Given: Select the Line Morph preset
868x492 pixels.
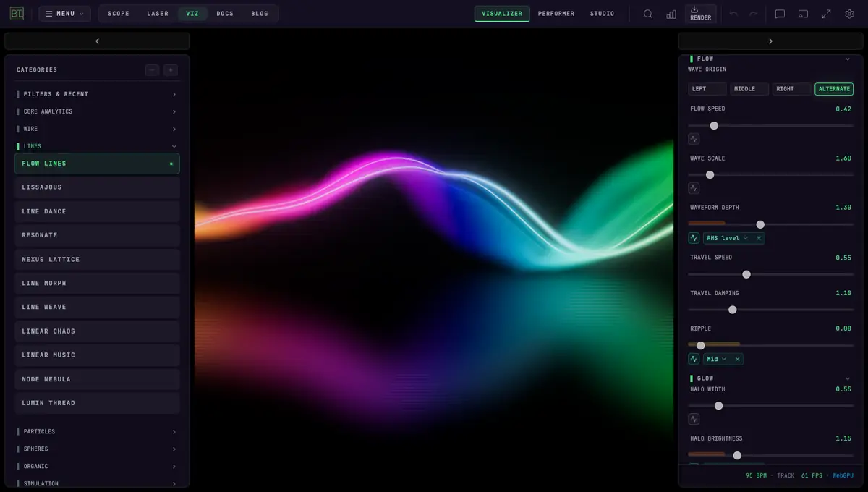Looking at the screenshot, I should click(x=97, y=283).
